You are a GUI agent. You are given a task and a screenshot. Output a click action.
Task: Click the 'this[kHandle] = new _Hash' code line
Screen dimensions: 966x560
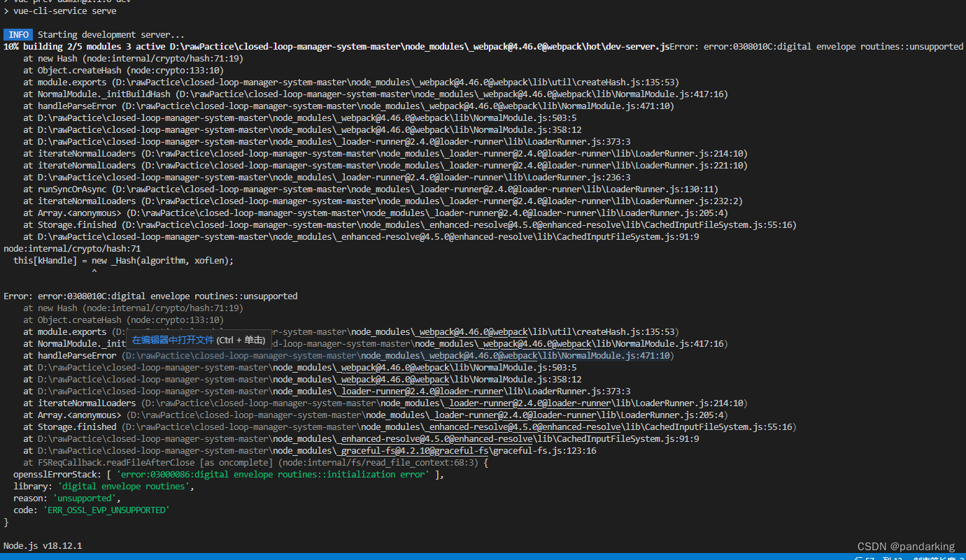pyautogui.click(x=123, y=260)
